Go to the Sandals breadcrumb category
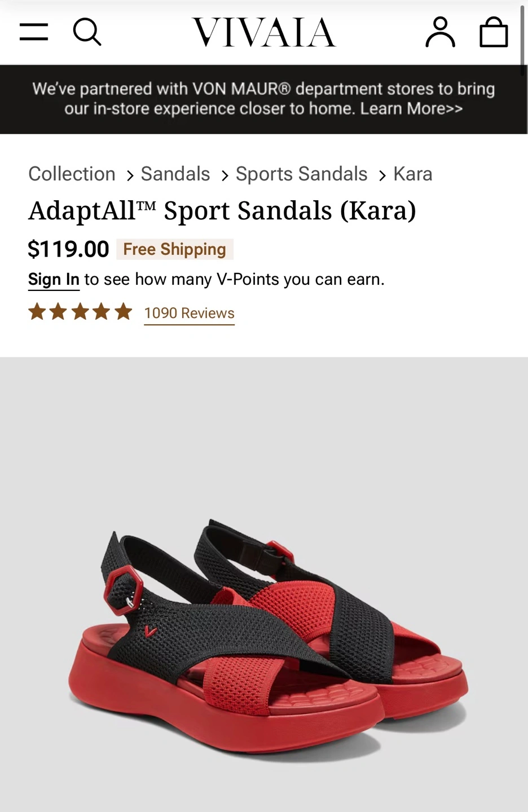Screen dimensions: 528x812 (175, 174)
